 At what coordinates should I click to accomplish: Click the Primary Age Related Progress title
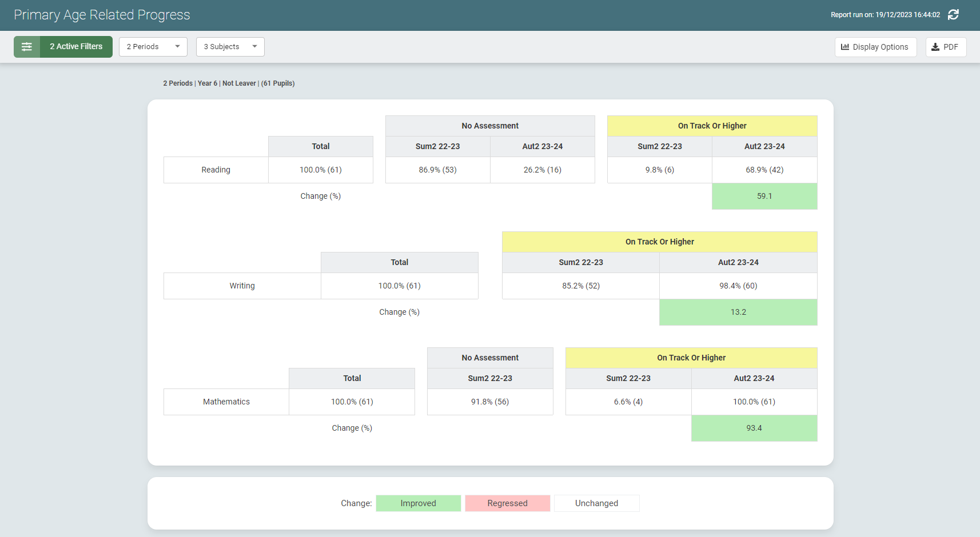(x=102, y=15)
